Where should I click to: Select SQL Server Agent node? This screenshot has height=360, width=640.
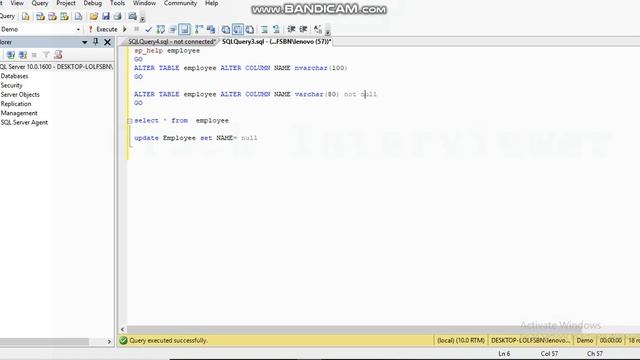coord(24,122)
